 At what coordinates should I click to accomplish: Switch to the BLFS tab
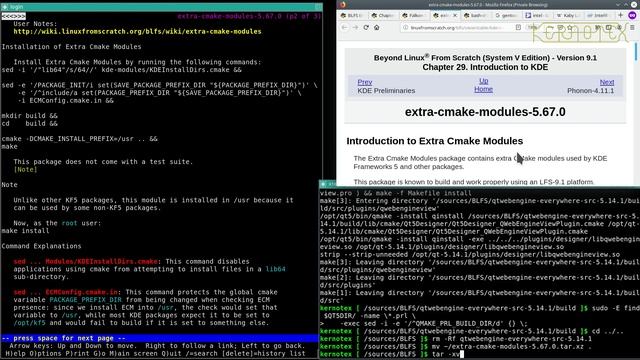[x=353, y=16]
